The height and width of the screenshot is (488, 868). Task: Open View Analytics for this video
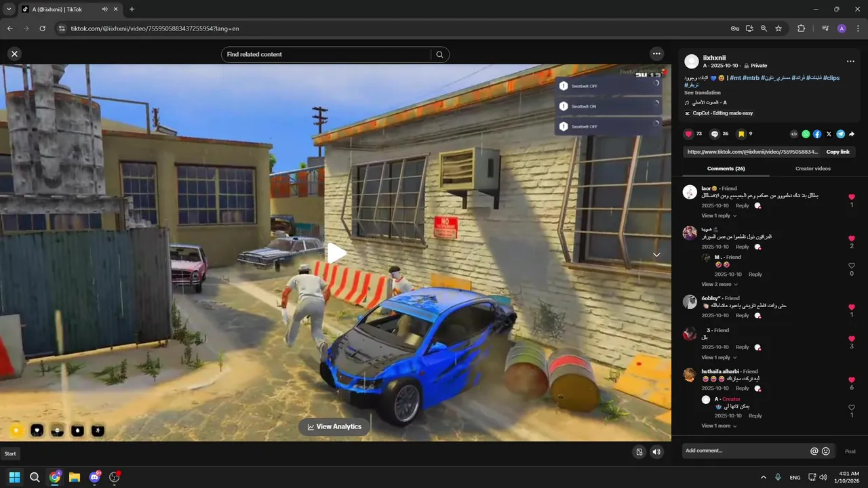pyautogui.click(x=334, y=426)
